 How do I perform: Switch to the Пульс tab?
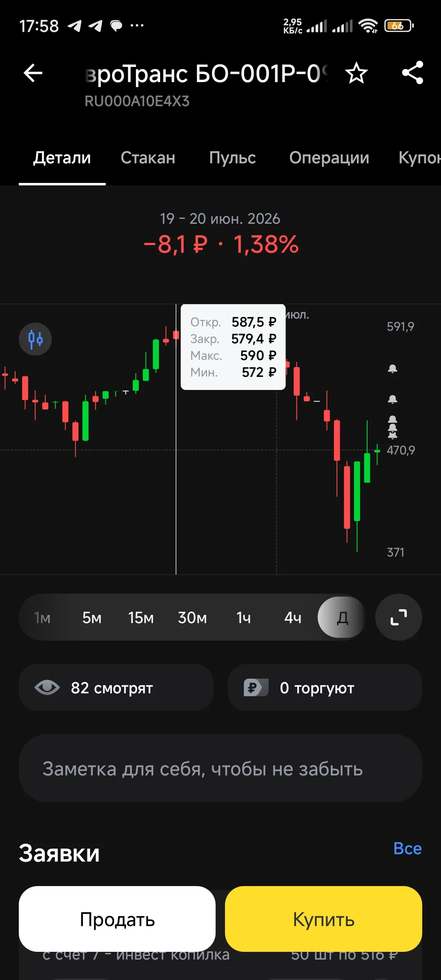pyautogui.click(x=232, y=158)
